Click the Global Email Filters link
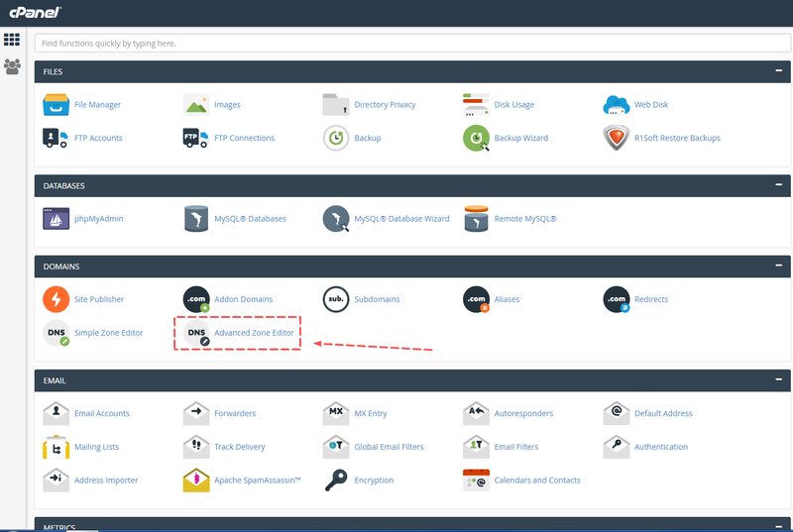 tap(389, 447)
